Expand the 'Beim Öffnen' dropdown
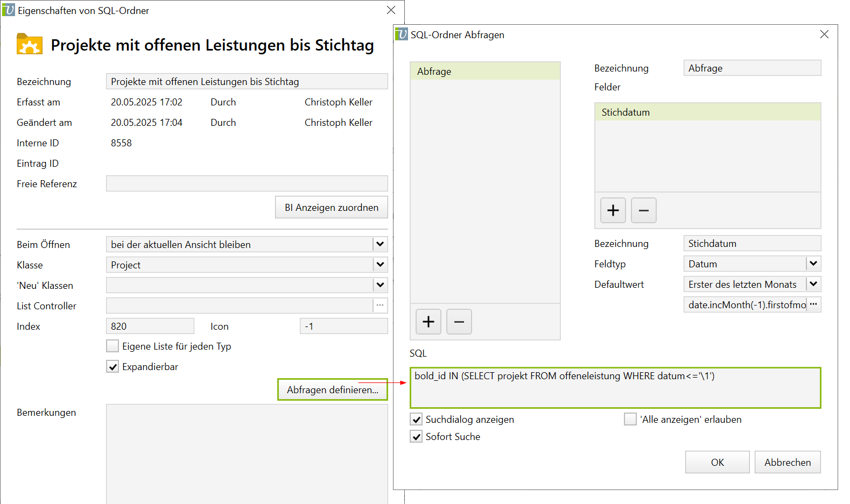Image resolution: width=850 pixels, height=504 pixels. pyautogui.click(x=380, y=244)
